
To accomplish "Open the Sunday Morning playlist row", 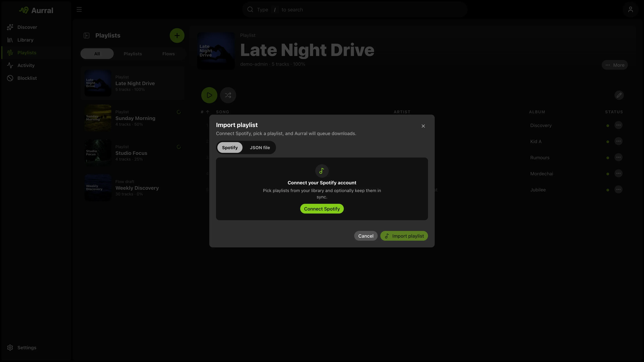I will (133, 118).
